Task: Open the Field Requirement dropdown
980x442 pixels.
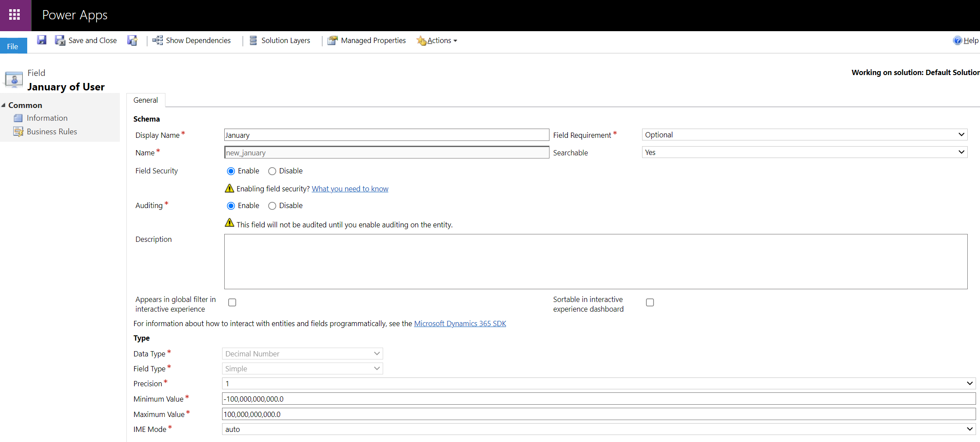Action: point(804,135)
